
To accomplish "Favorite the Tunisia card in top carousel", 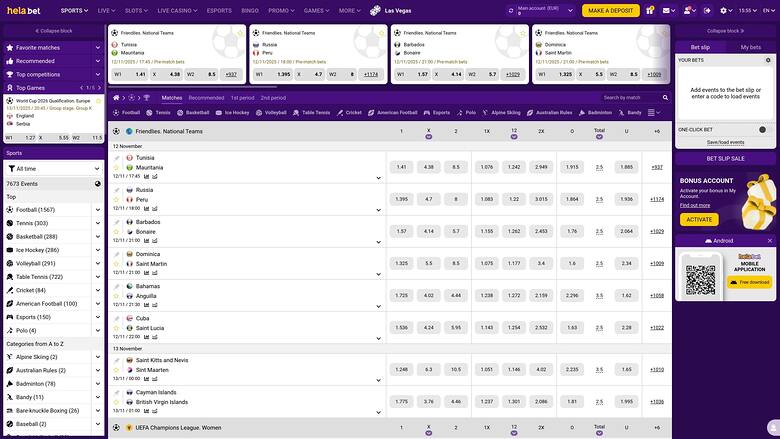I will (x=240, y=33).
